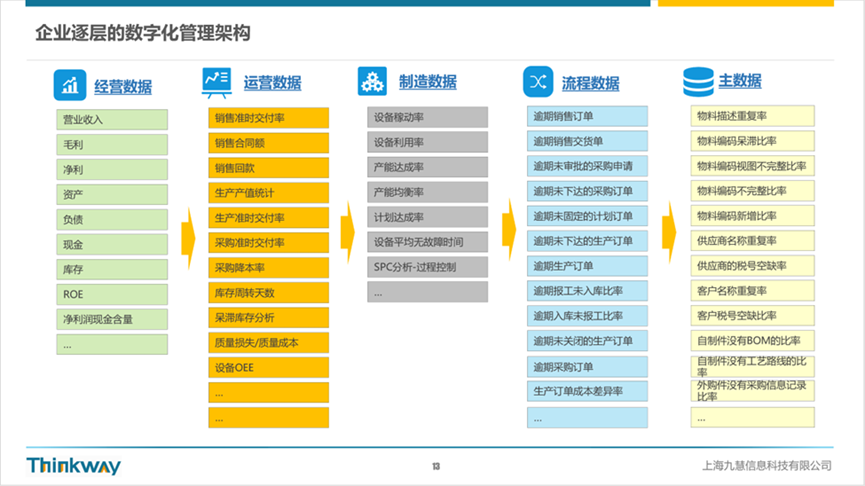This screenshot has height=486, width=865.
Task: Select the 物料描述重复率 box
Action: 752,116
